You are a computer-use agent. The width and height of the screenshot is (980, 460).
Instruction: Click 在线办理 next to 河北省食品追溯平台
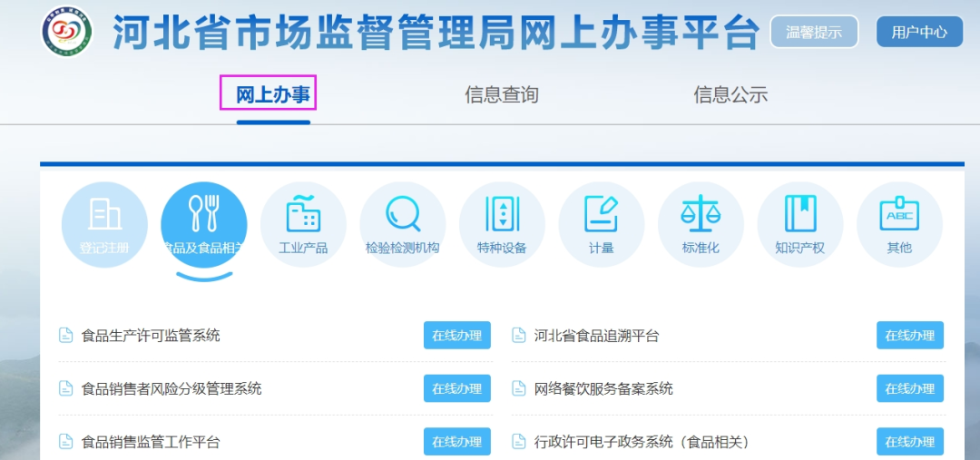(x=909, y=335)
